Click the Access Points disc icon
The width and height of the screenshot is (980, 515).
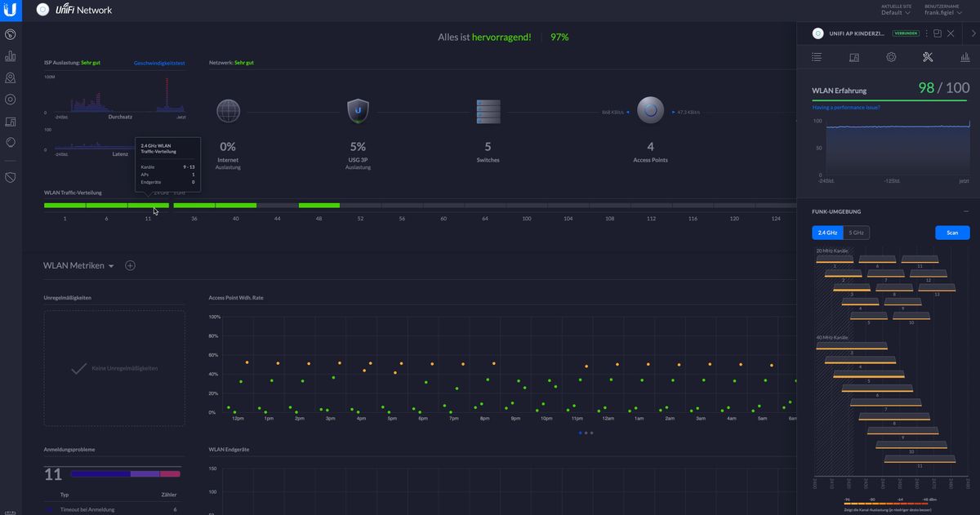pos(651,111)
